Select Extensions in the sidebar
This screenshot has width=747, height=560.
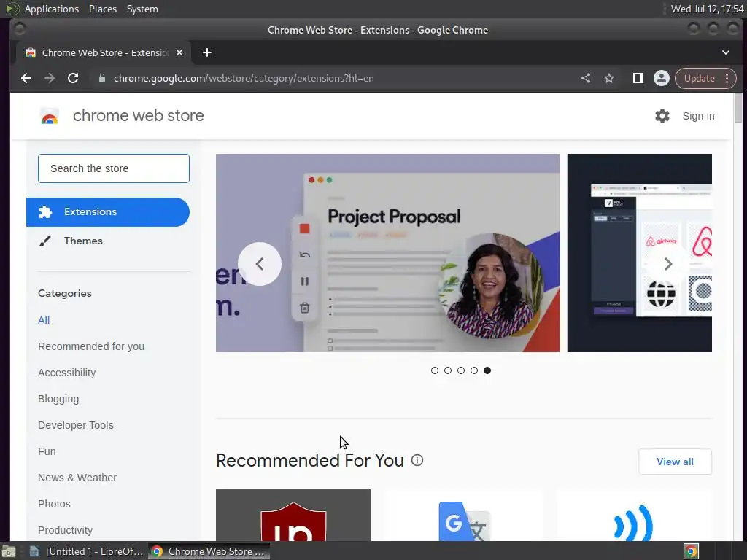pos(108,212)
